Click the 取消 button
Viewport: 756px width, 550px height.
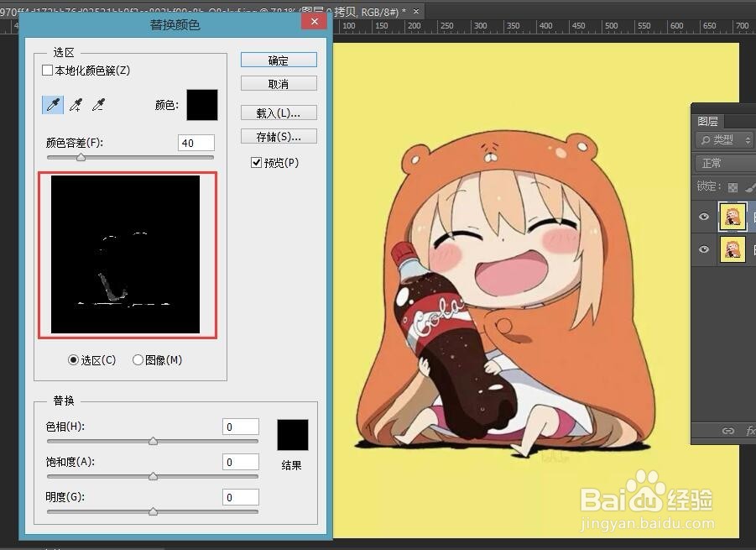(x=279, y=83)
